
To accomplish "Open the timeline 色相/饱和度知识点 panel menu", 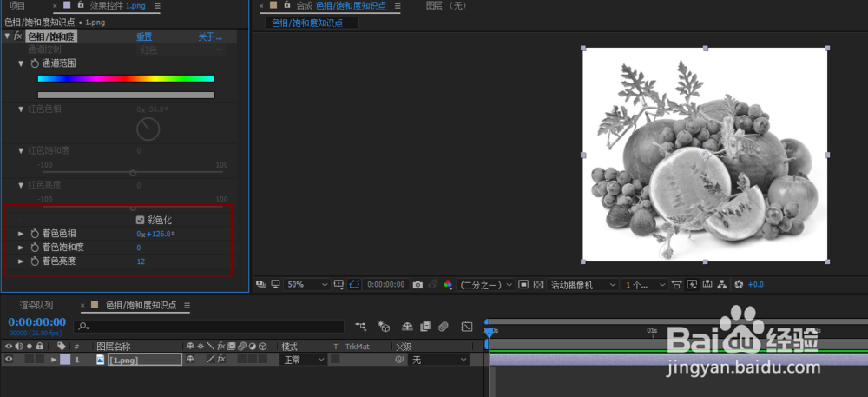I will (x=187, y=305).
